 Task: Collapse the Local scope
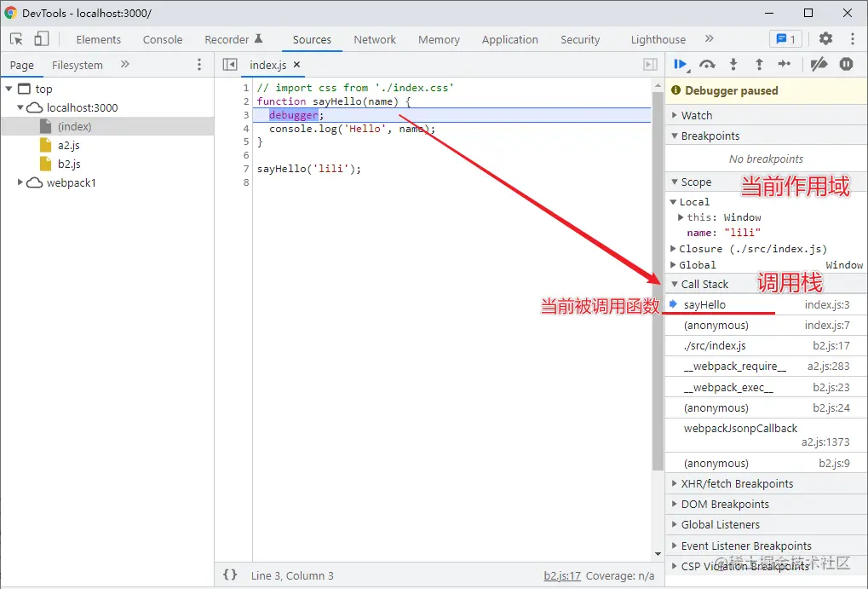tap(673, 202)
